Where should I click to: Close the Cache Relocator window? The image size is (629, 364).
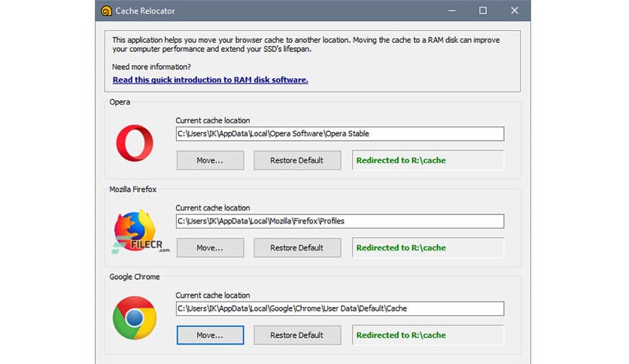click(515, 11)
